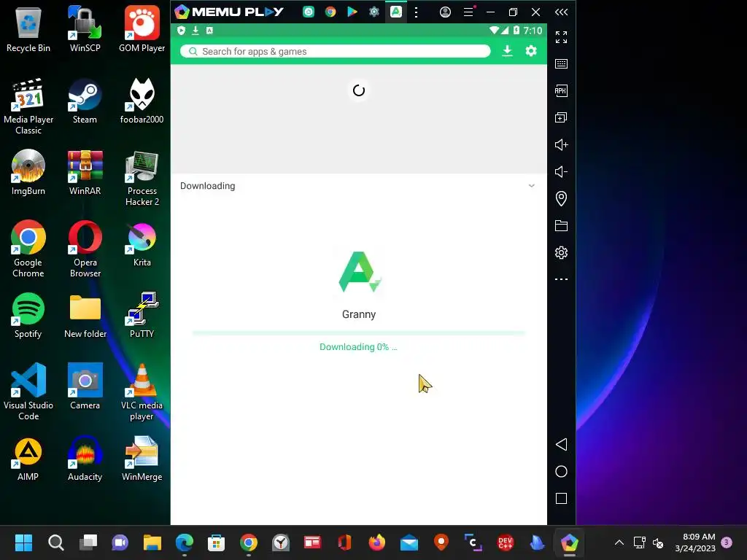Open MEmu tab overflow three-dot menu
Viewport: 747px width, 560px height.
pos(416,12)
